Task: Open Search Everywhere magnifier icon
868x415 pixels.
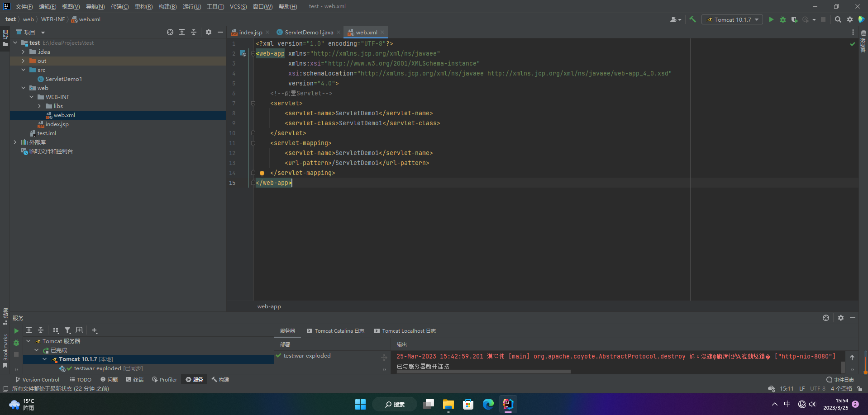Action: (x=838, y=19)
